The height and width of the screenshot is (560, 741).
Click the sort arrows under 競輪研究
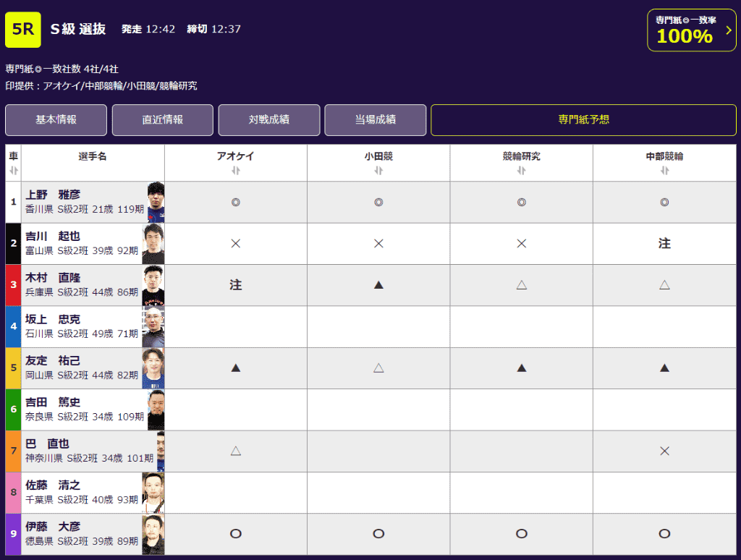[521, 171]
